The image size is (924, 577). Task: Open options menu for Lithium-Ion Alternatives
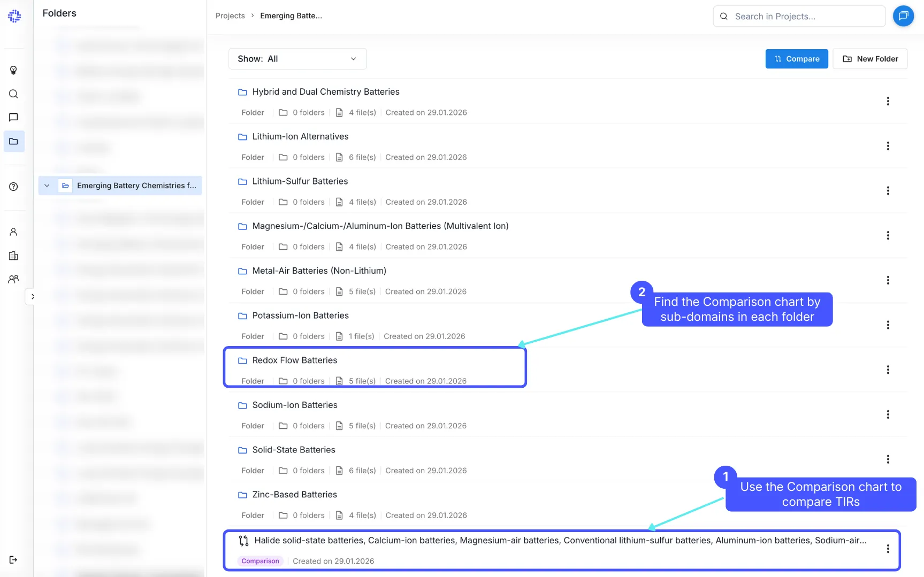(x=888, y=146)
